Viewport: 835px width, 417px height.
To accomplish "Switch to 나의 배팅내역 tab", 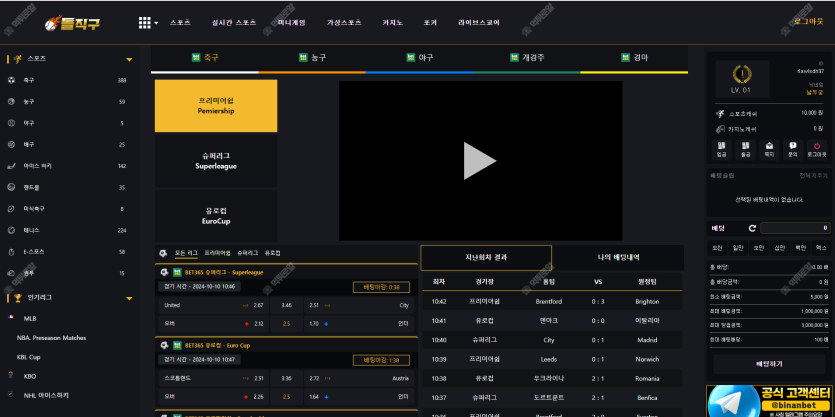I will coord(620,257).
